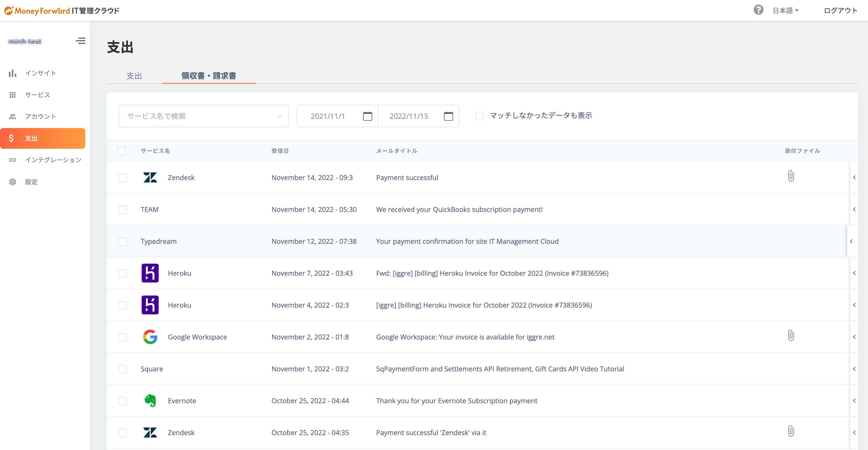Open インサイト in the sidebar
The height and width of the screenshot is (450, 868).
point(41,73)
